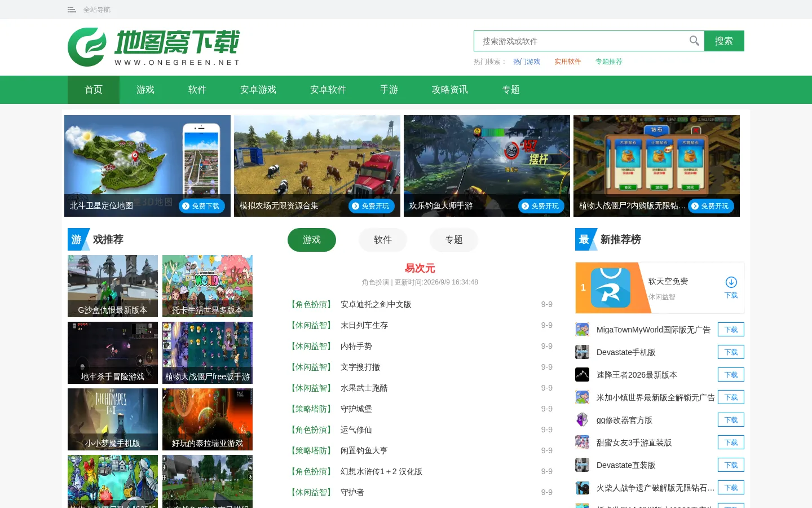812x508 pixels.
Task: Open the 幻想水浒传1＋2 汉化版 list entry
Action: (381, 471)
